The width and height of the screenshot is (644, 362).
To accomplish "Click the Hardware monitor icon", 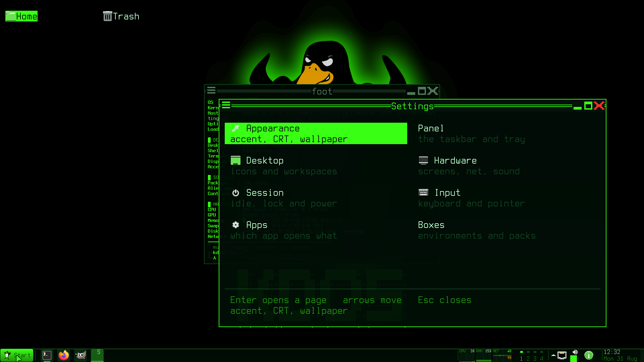I will (424, 161).
